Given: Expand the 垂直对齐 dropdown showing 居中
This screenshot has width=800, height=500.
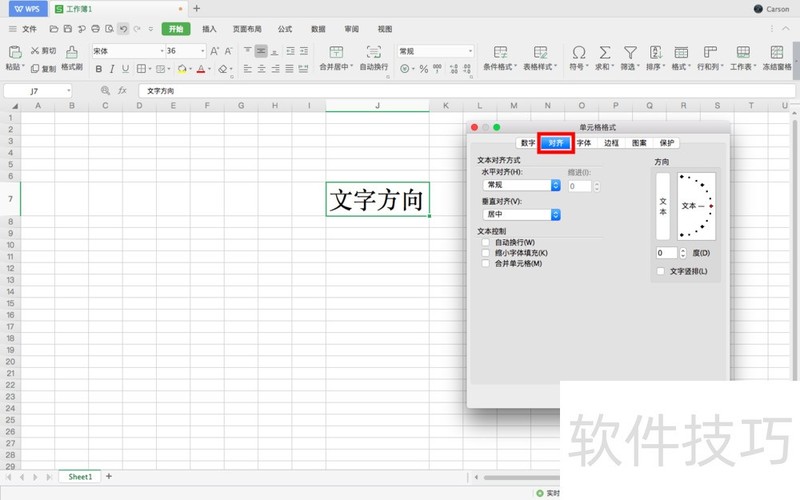Looking at the screenshot, I should click(x=520, y=214).
